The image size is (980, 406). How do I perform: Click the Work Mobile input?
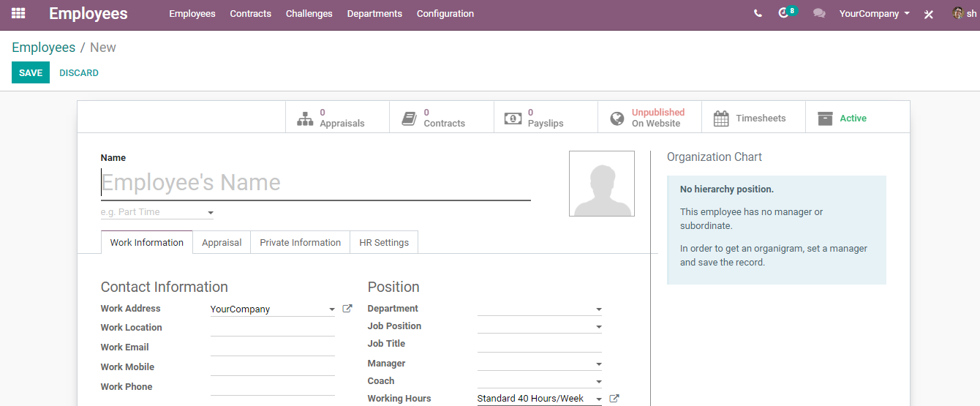coord(273,367)
